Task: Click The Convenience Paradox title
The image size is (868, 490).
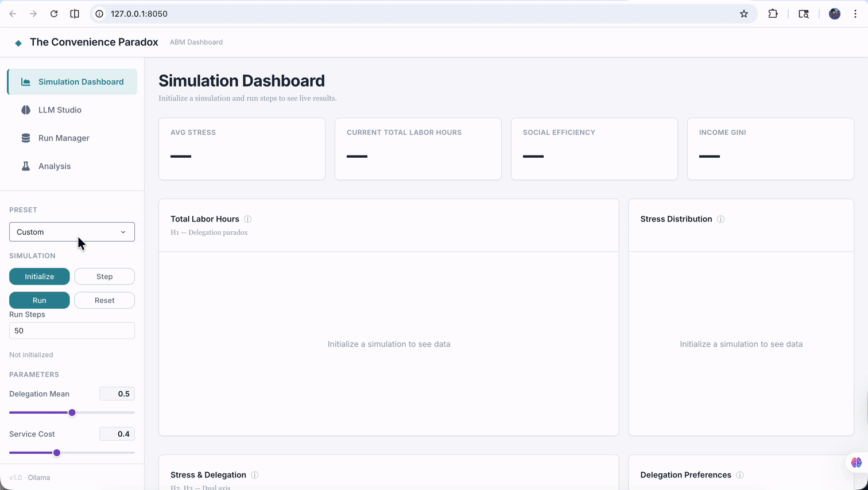Action: (94, 42)
